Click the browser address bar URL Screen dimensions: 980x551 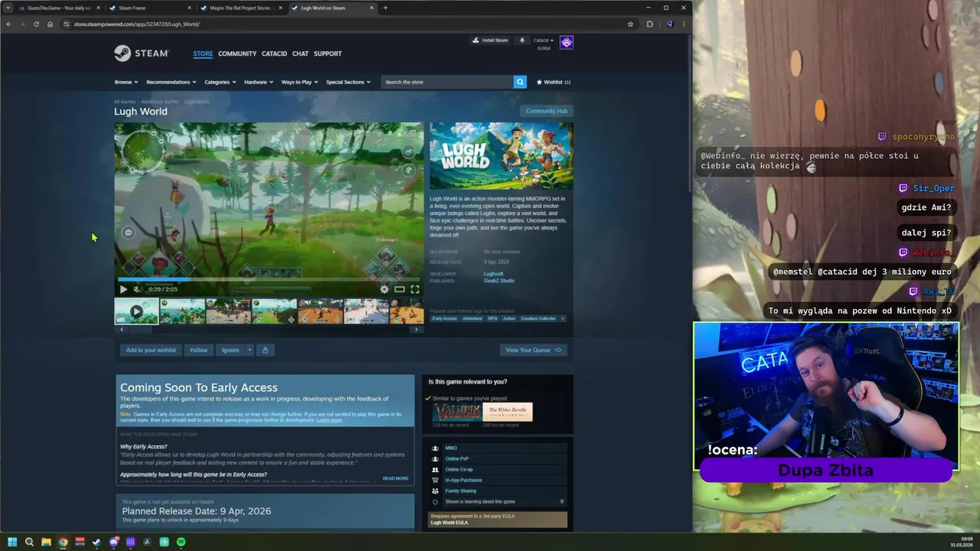pyautogui.click(x=136, y=24)
